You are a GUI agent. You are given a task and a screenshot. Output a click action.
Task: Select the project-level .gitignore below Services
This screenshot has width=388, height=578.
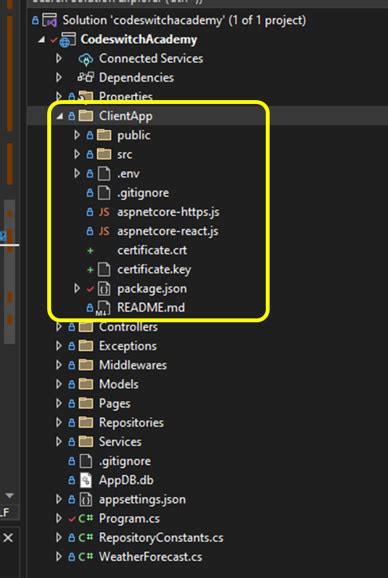125,461
